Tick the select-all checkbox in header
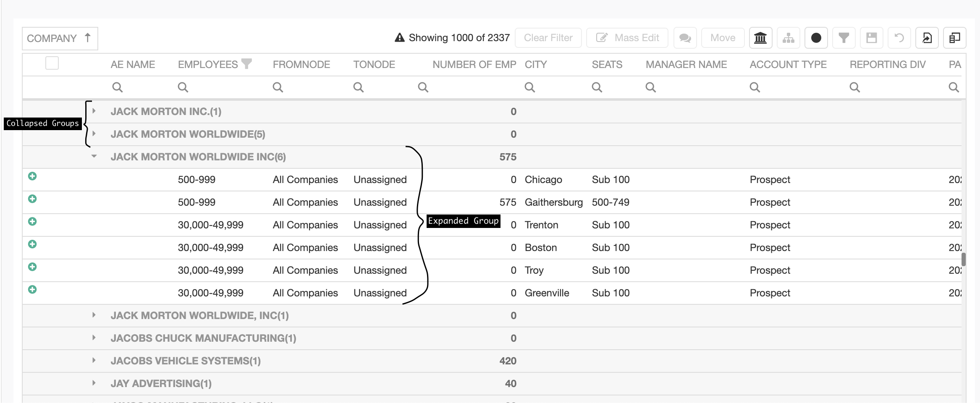This screenshot has width=980, height=403. coord(52,63)
